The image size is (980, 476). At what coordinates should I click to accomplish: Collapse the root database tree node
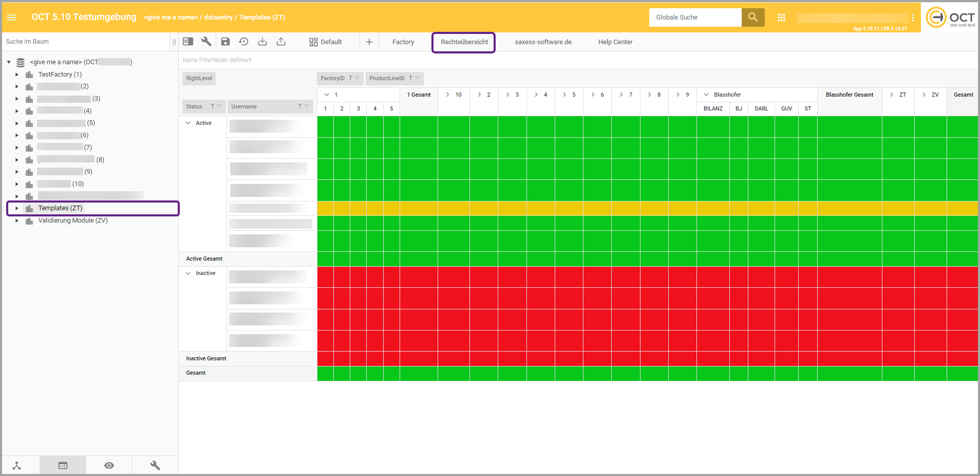[9, 62]
